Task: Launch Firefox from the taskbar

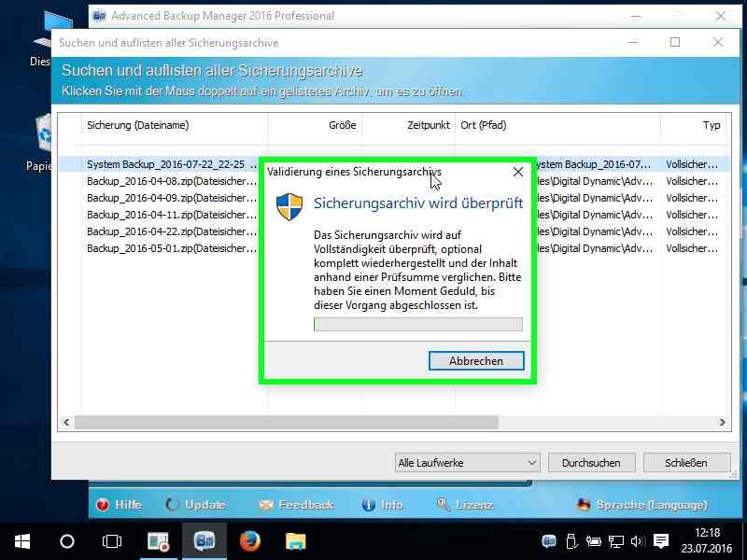Action: click(249, 541)
